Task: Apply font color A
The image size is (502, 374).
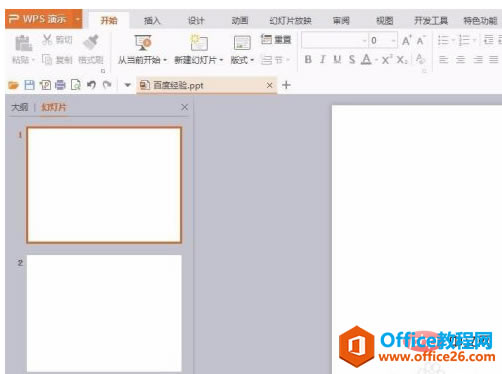Action: (x=366, y=60)
